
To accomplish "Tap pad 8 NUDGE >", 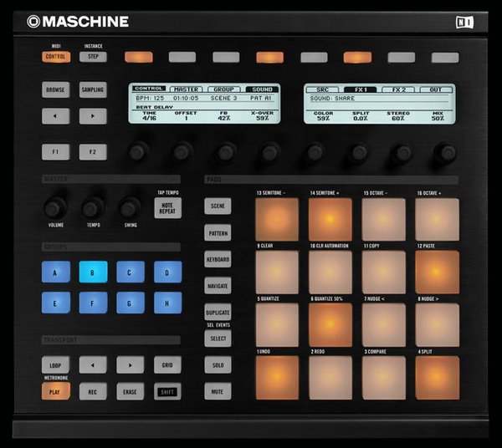I will click(x=438, y=325).
